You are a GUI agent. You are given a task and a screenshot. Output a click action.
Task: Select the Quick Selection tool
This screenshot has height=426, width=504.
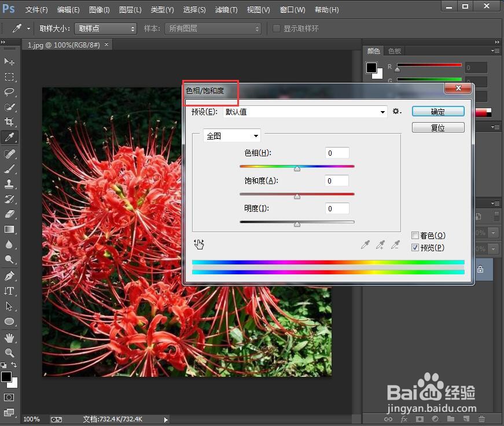(x=9, y=106)
